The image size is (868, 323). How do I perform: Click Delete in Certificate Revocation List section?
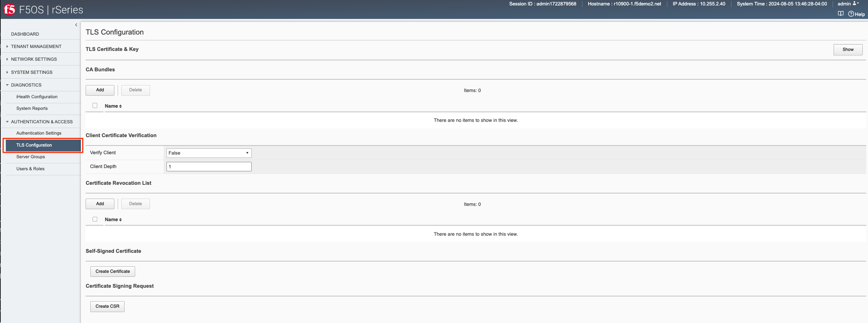[135, 204]
